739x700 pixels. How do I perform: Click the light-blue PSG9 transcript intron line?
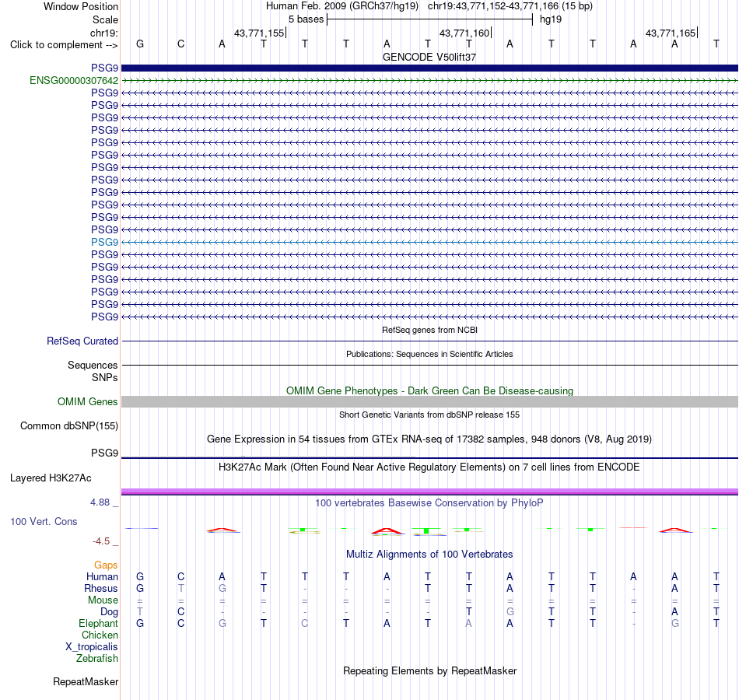coord(429,243)
